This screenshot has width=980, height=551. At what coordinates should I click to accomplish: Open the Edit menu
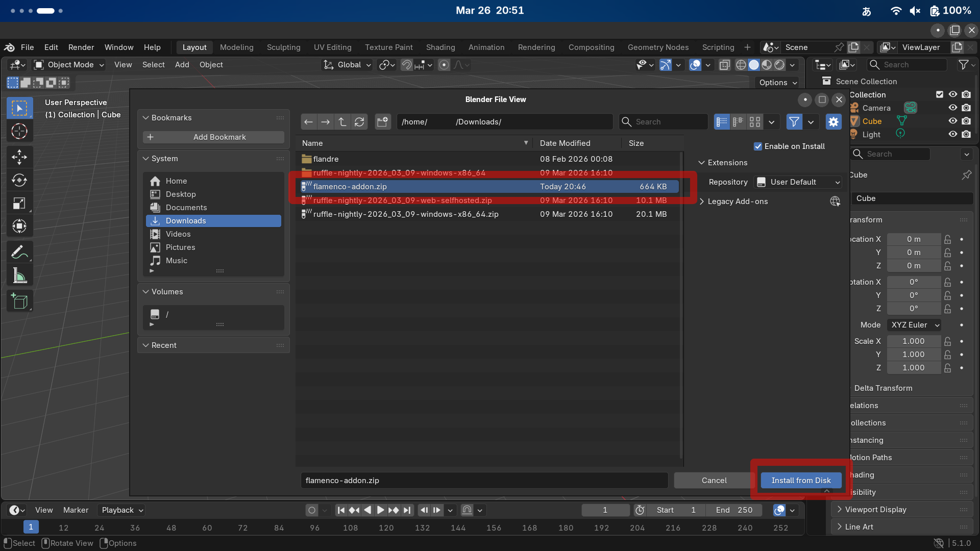coord(51,47)
